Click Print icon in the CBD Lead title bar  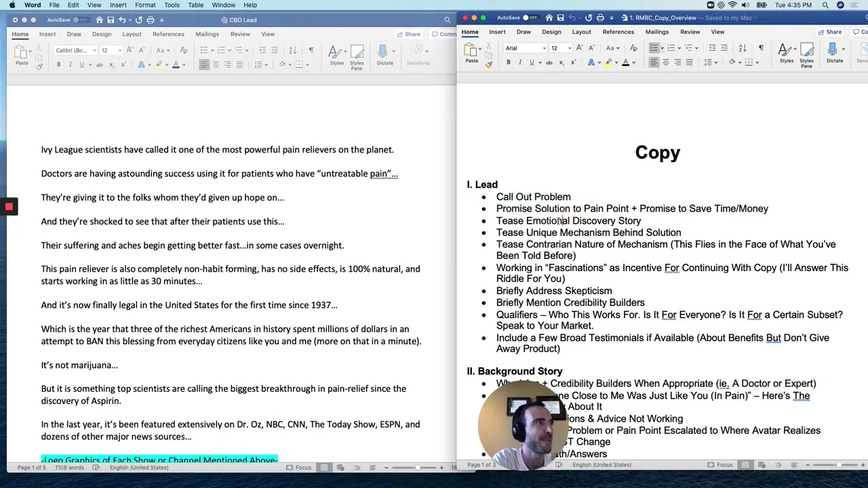(x=151, y=20)
